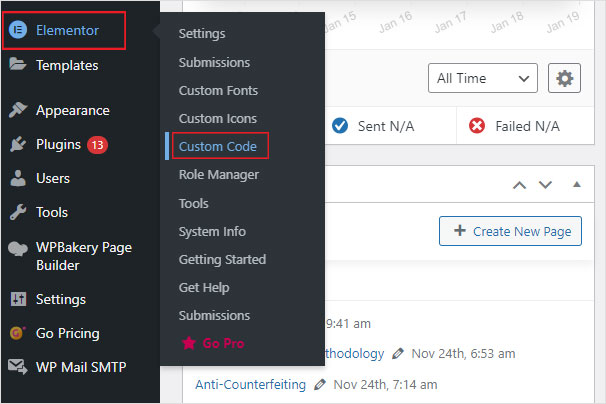
Task: Click the 'Nov 24th, 6:53 am' timestamp
Action: tap(463, 353)
